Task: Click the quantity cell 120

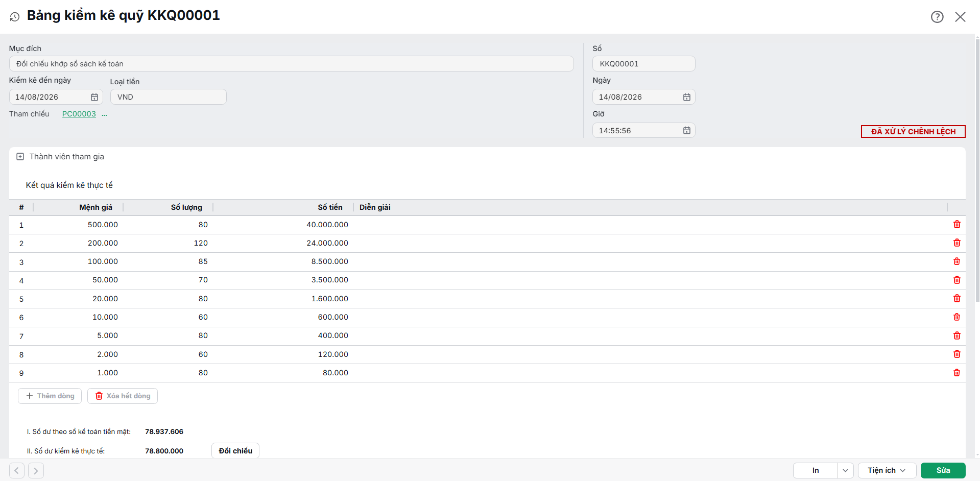Action: [201, 243]
